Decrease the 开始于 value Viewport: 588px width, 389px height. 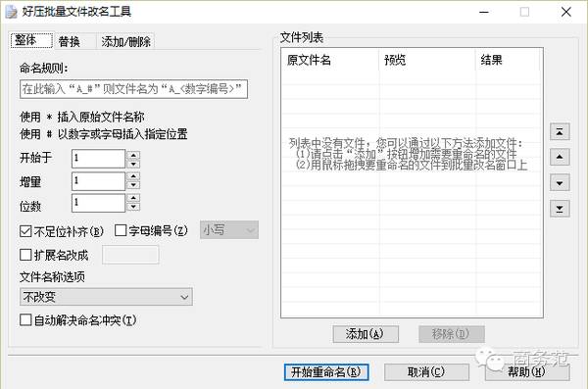click(133, 164)
